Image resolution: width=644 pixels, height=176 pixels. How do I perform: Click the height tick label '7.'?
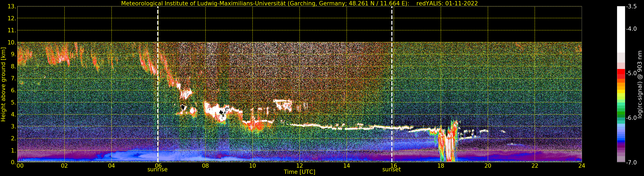(13, 79)
